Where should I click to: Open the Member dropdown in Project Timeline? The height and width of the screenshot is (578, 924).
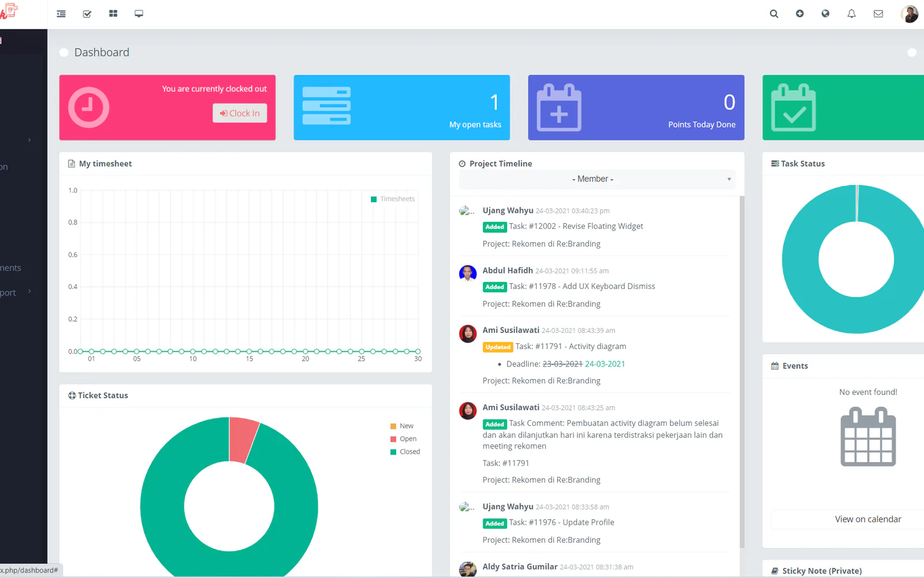point(597,179)
